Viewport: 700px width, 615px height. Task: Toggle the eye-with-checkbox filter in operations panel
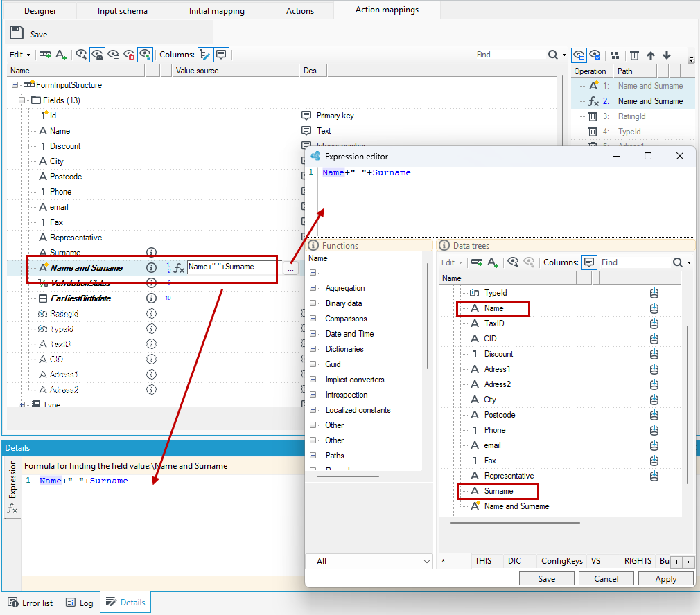click(x=595, y=55)
